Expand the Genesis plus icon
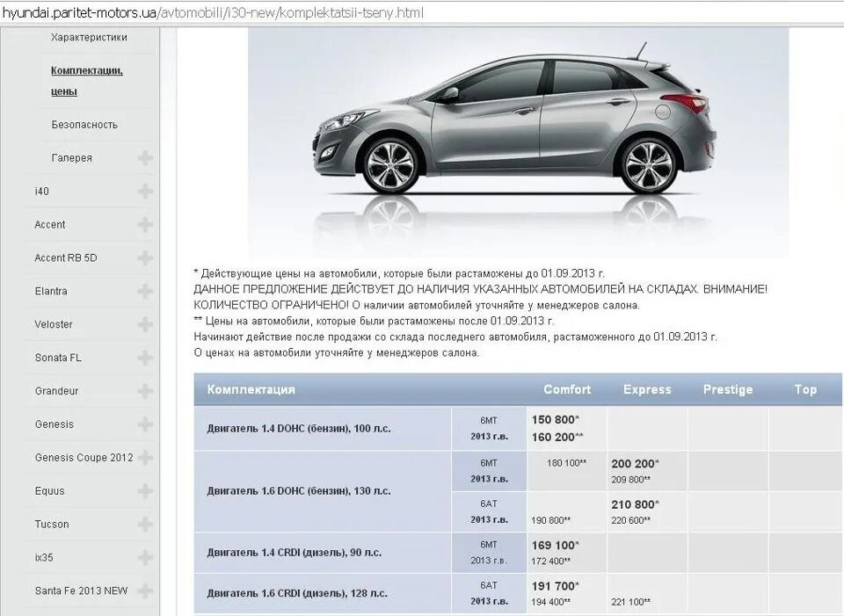 coord(145,424)
